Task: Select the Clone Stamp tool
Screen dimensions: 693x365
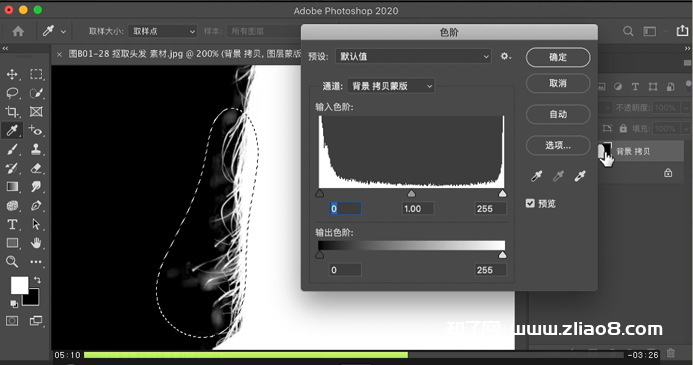Action: coord(36,149)
